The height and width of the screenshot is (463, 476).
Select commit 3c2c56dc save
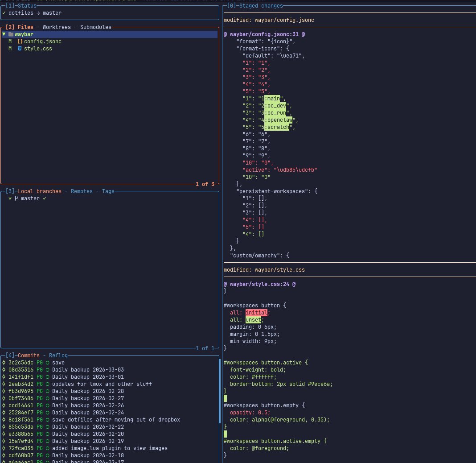110,363
